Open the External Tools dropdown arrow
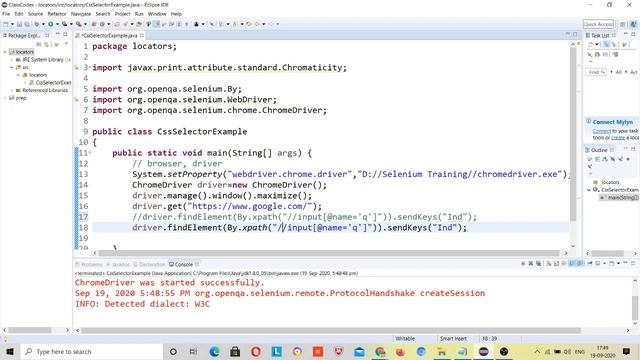640x360 pixels. point(85,24)
